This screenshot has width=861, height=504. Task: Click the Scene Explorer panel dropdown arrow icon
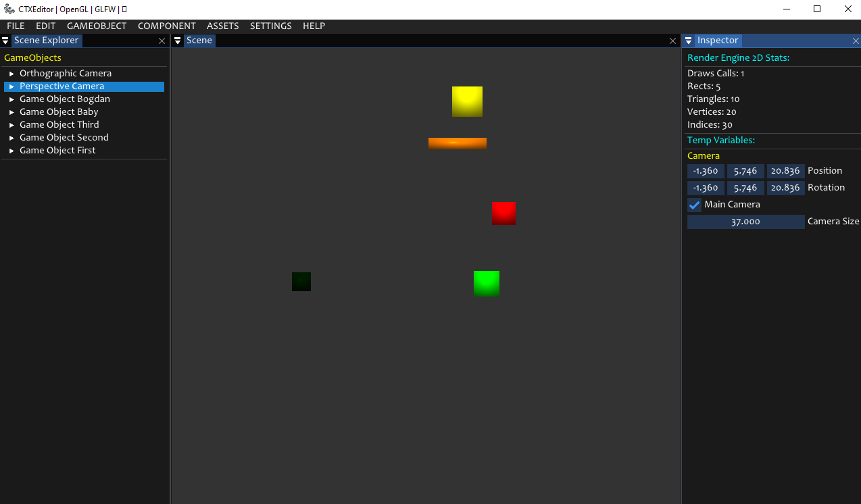[x=5, y=41]
